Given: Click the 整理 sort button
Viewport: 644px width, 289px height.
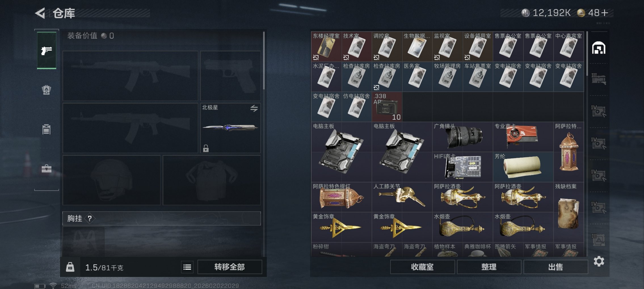Looking at the screenshot, I should point(489,267).
